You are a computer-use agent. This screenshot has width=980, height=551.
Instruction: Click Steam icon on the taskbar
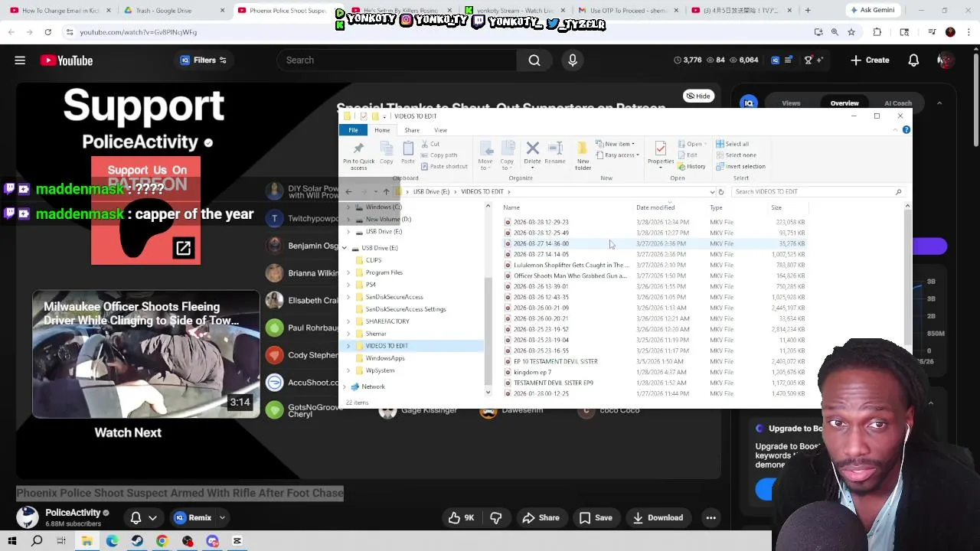pos(137,541)
